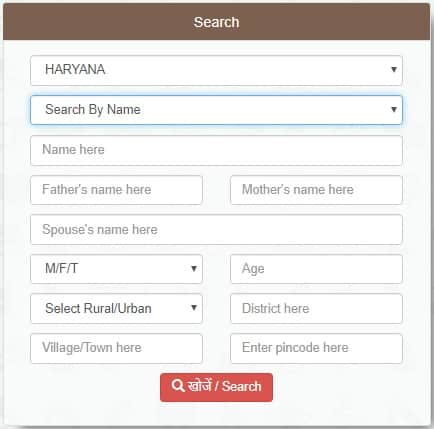
Task: Click the arrow of M/F/T selector
Action: tap(194, 268)
